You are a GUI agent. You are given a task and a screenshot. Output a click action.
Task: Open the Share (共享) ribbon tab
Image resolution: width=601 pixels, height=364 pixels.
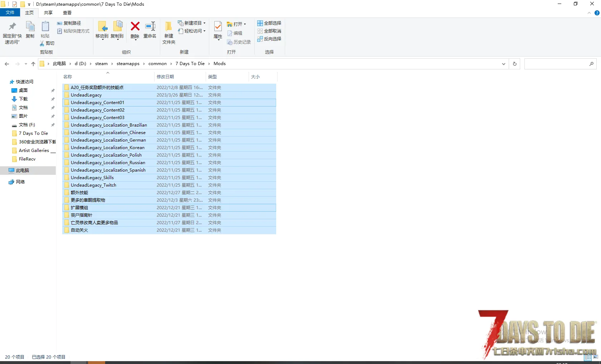click(48, 13)
